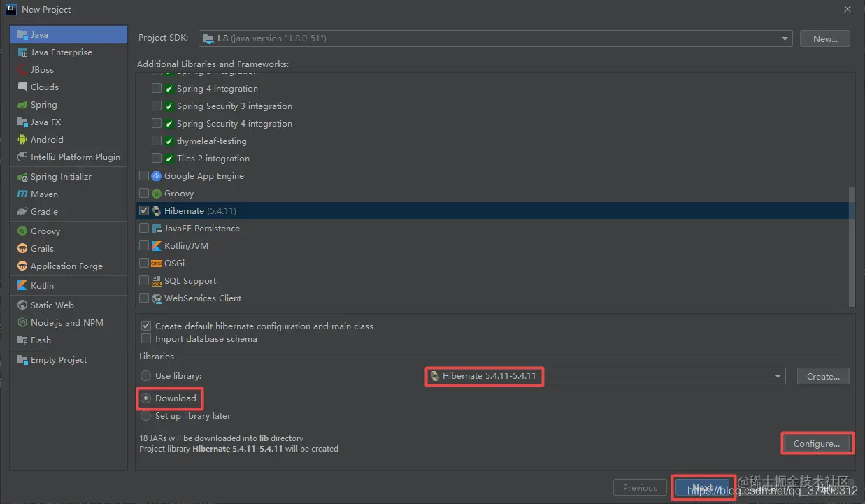The image size is (865, 504).
Task: Tick the Spring Security 3 integration checkbox
Action: pyautogui.click(x=157, y=106)
